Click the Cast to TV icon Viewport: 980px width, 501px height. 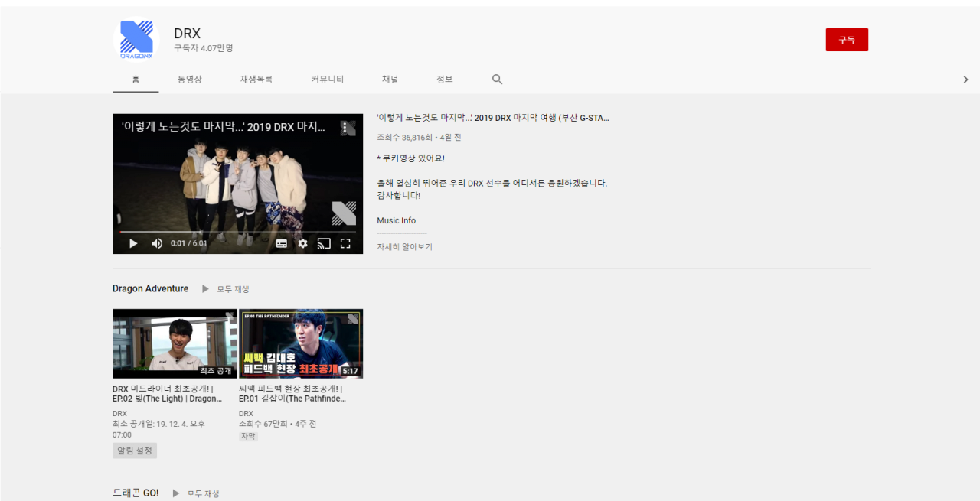[324, 243]
